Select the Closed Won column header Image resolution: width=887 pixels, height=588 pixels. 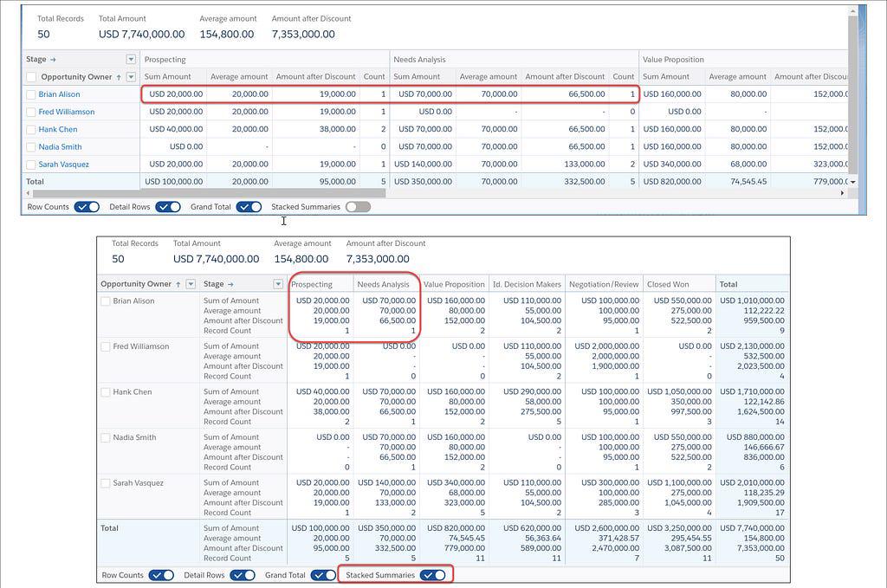coord(668,284)
